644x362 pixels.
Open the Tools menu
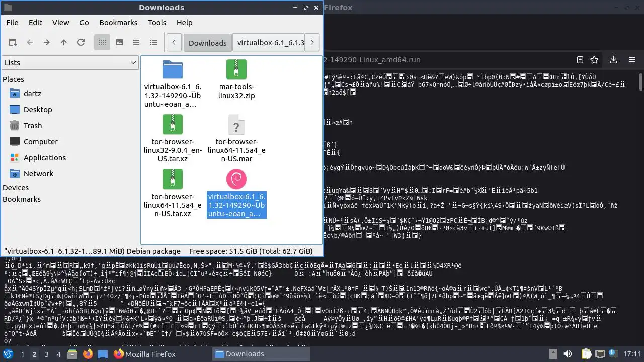157,23
